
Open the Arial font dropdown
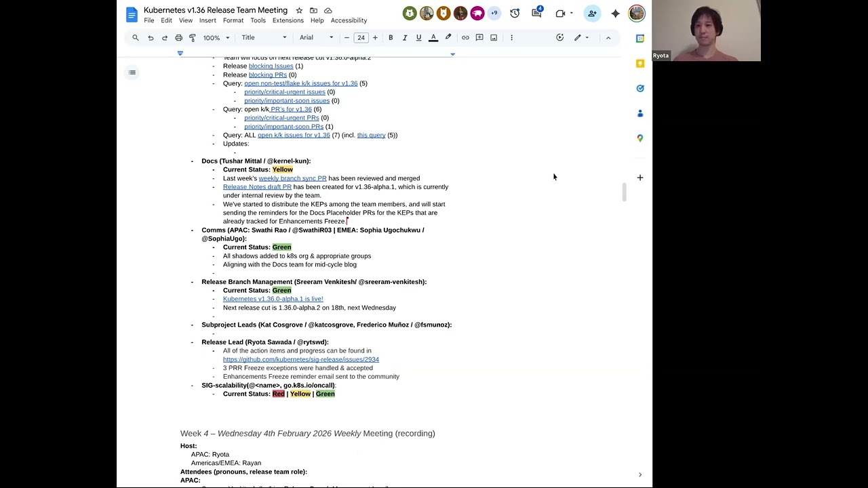point(317,38)
